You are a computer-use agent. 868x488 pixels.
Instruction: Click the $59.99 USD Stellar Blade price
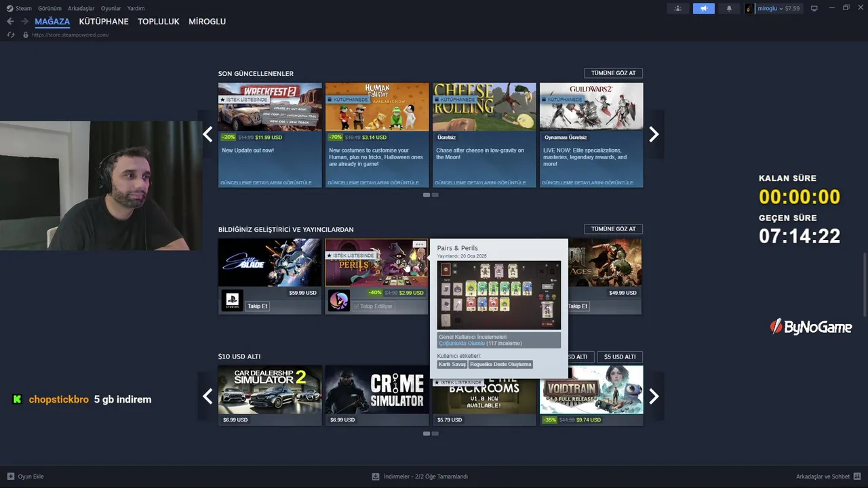point(302,293)
